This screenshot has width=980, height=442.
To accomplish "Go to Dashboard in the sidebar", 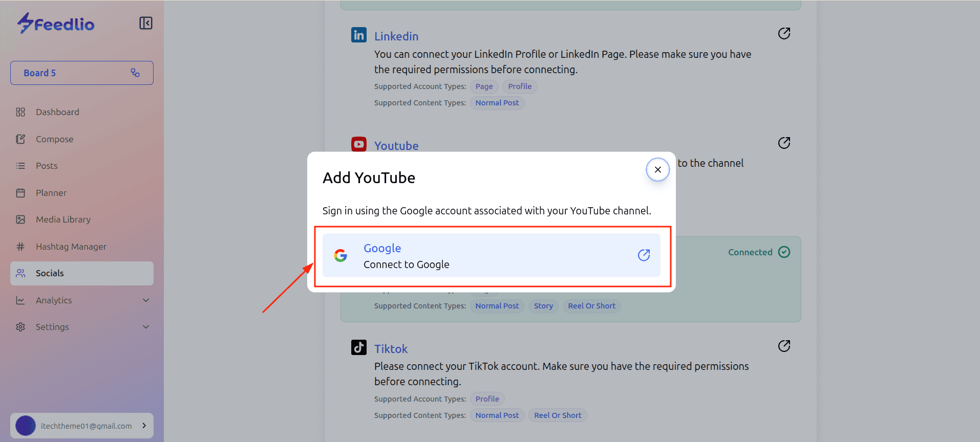I will (x=57, y=112).
